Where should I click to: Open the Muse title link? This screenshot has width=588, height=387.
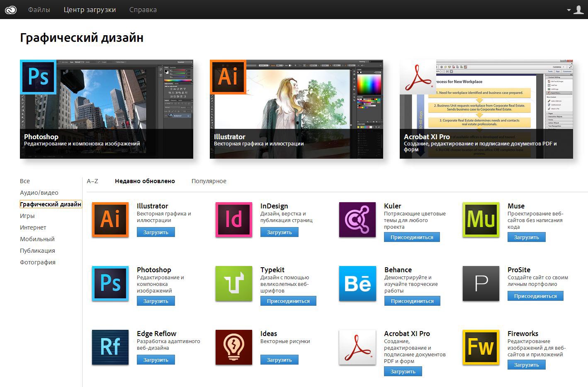(516, 206)
